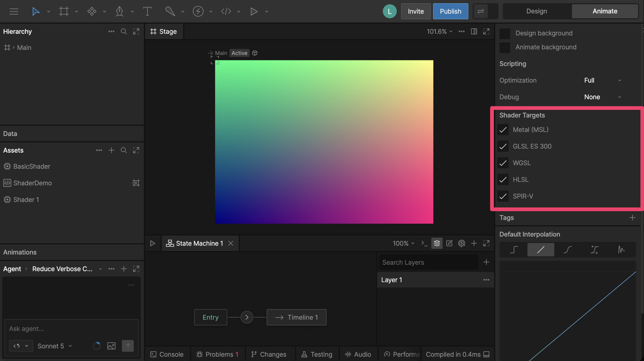Click the Invite button
The image size is (644, 361).
416,11
